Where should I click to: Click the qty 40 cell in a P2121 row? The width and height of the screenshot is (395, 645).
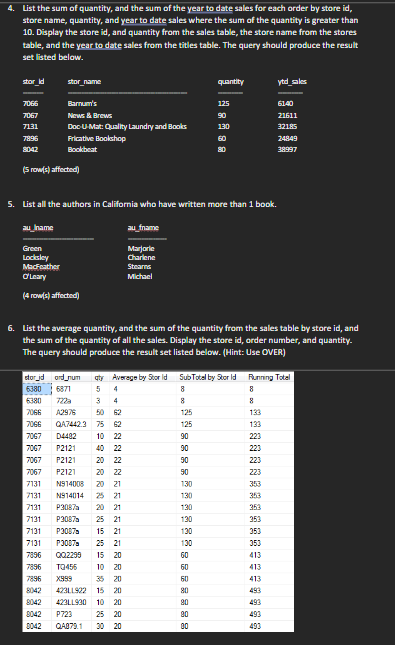click(100, 448)
